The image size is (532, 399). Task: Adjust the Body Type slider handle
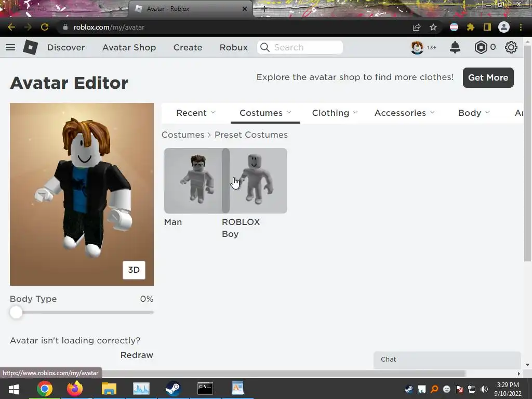coord(16,312)
